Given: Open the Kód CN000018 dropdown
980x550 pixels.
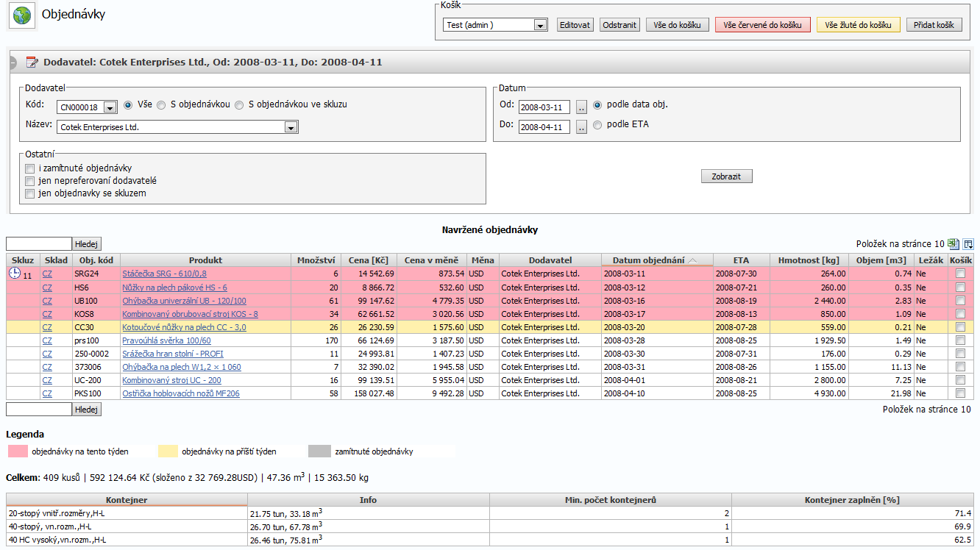Looking at the screenshot, I should click(x=87, y=107).
